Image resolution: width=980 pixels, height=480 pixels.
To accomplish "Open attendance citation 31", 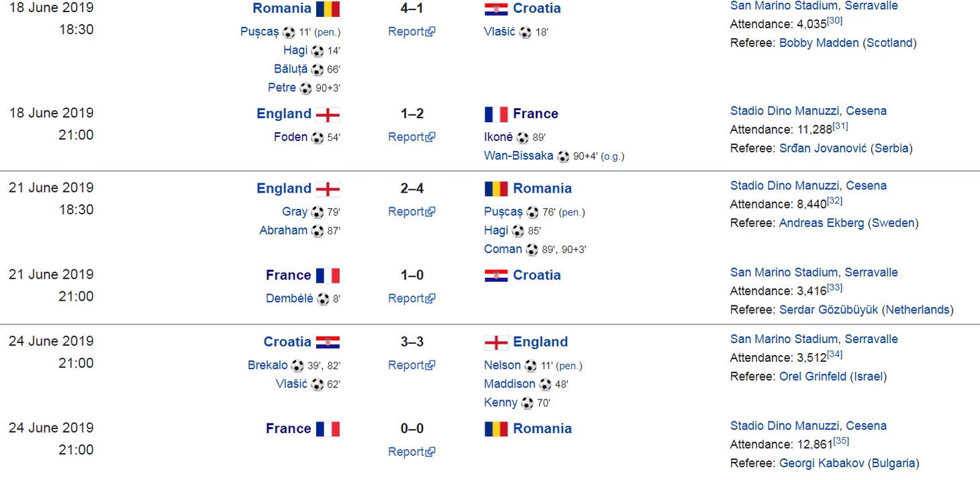I will pos(841,126).
